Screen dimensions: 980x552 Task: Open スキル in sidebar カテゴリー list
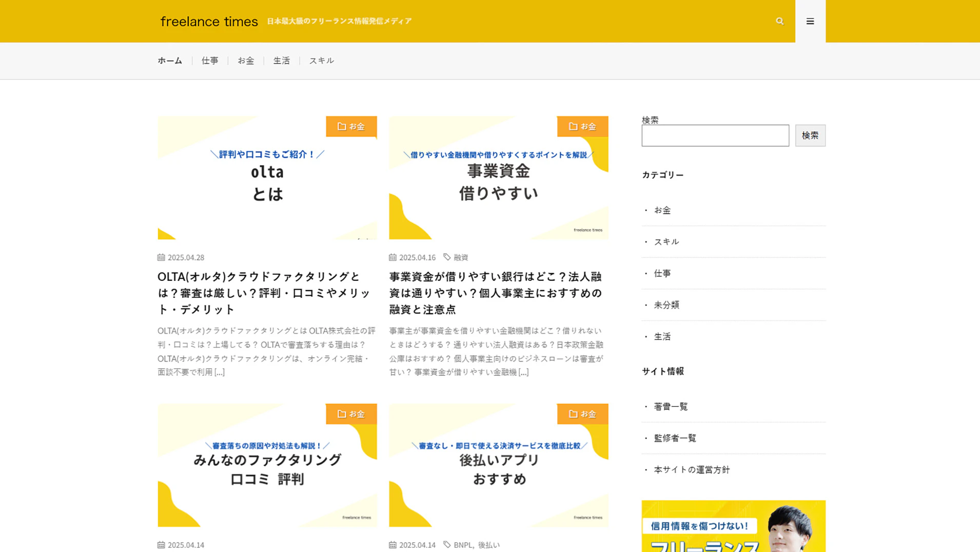667,241
